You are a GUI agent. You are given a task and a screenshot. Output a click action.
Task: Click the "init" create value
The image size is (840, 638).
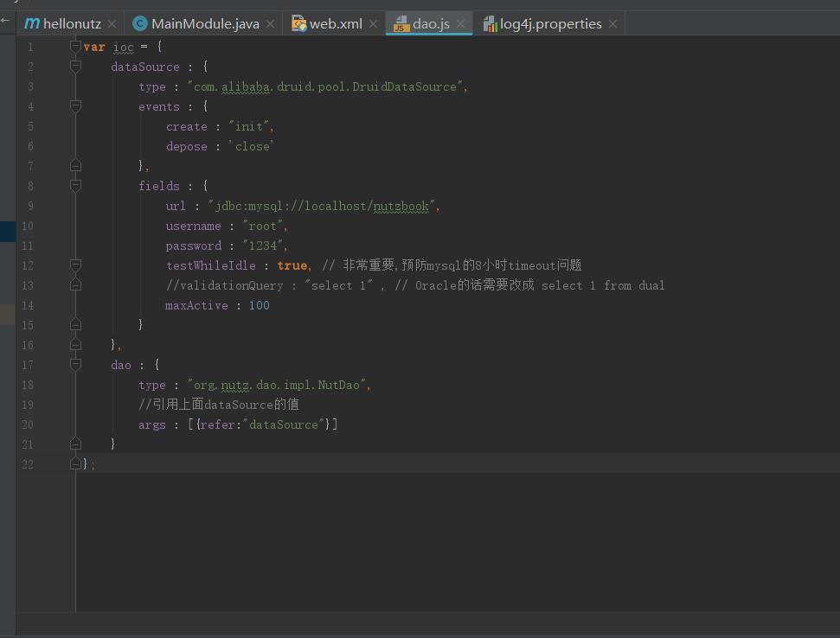[x=249, y=126]
